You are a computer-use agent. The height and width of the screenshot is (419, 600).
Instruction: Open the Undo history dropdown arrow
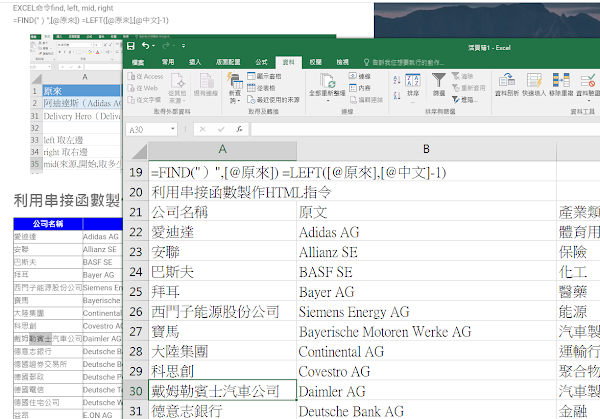(x=153, y=46)
